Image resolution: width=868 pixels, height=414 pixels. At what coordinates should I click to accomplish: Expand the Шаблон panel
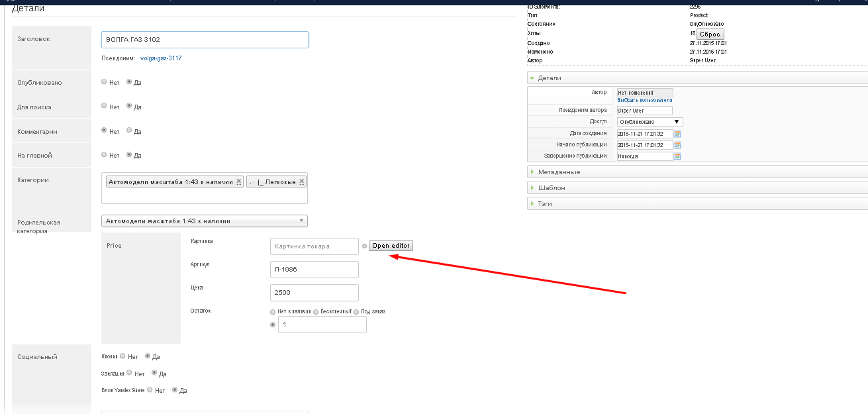click(x=552, y=188)
